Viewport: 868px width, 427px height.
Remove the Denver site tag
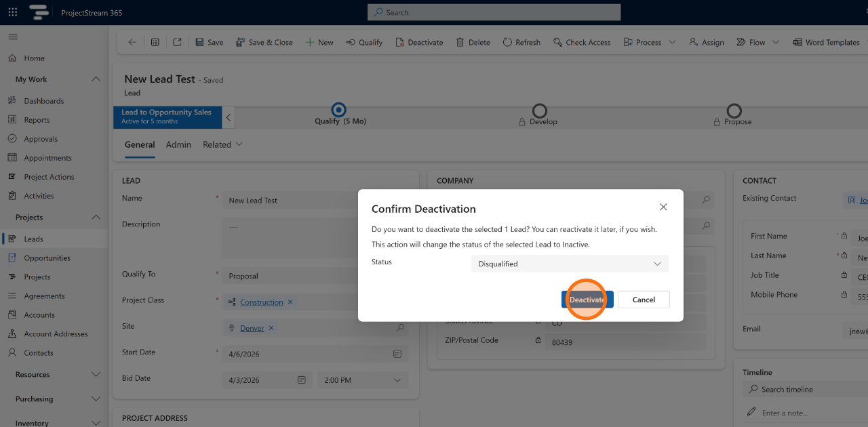point(271,328)
